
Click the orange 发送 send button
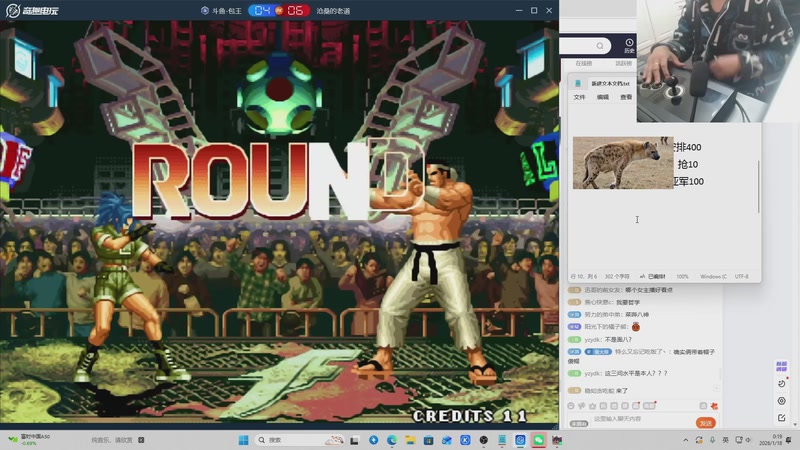point(706,423)
